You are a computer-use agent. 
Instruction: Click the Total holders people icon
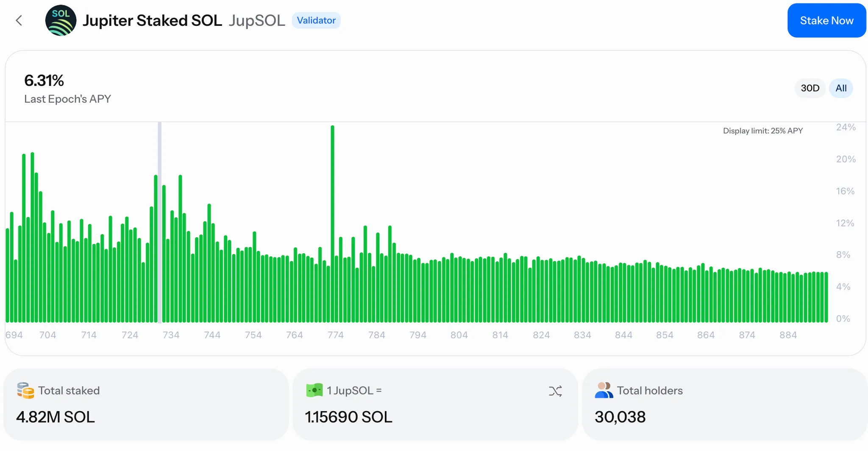pos(604,390)
